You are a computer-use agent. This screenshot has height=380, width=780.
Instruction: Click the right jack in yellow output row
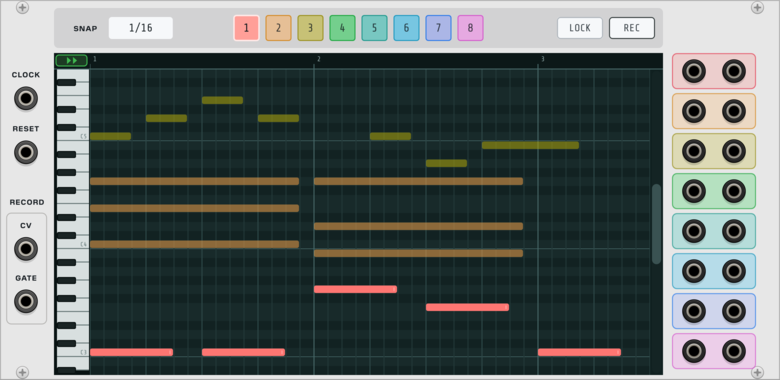click(x=734, y=151)
